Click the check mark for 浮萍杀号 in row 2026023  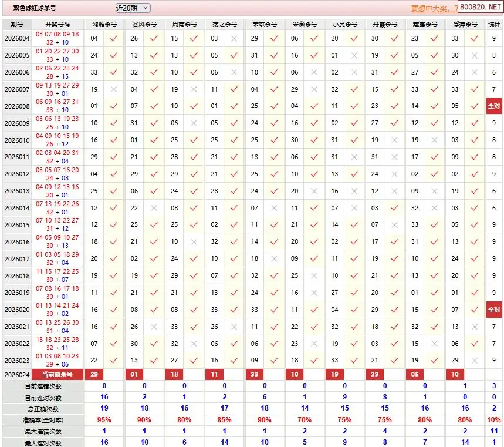click(x=475, y=360)
